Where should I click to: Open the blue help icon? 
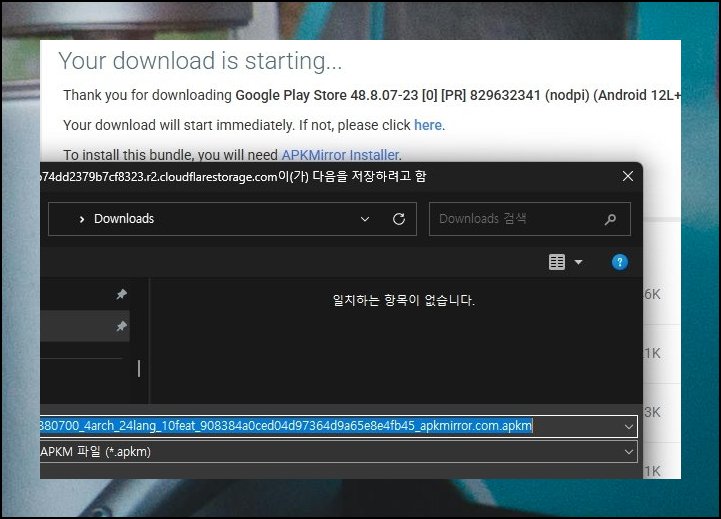[x=619, y=262]
